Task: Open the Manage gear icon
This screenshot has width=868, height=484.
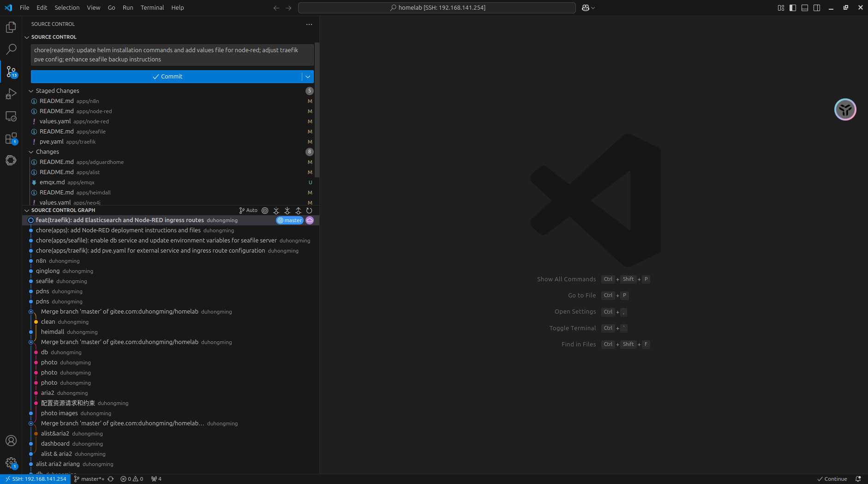Action: [11, 463]
